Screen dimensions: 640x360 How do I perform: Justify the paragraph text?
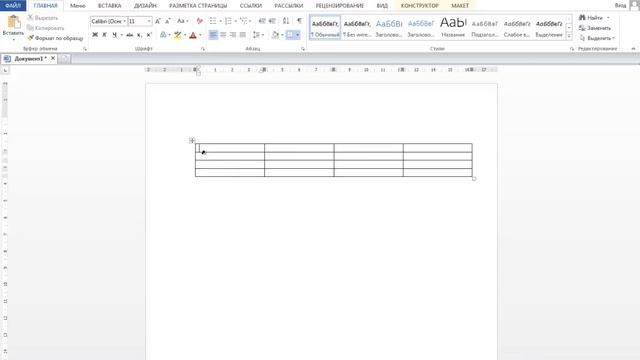point(243,35)
